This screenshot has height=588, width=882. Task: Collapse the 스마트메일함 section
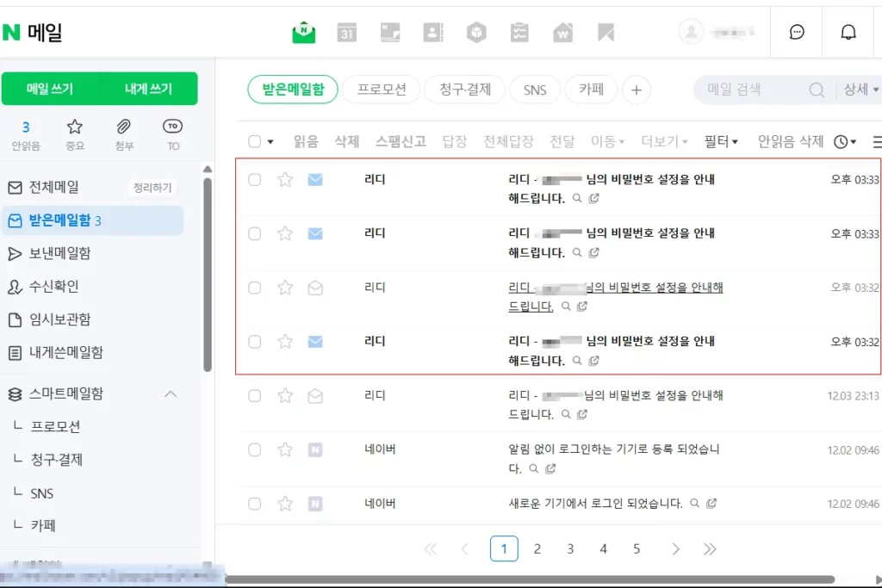171,394
